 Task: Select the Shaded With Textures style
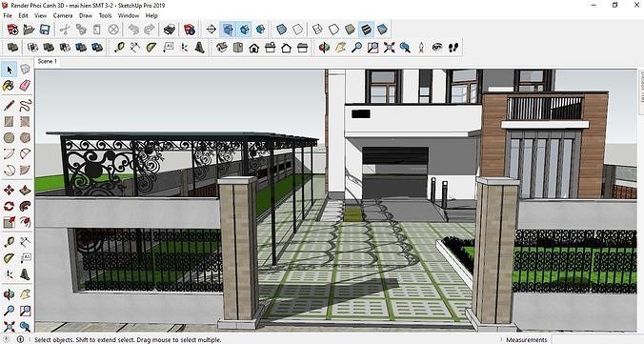pyautogui.click(x=366, y=30)
